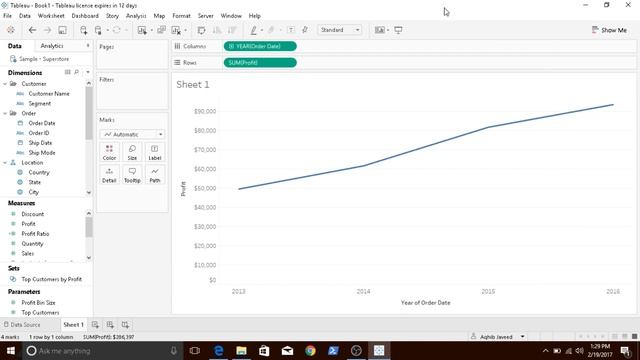Click the view data grid icon in Dimensions
640x360 pixels.
(x=67, y=72)
